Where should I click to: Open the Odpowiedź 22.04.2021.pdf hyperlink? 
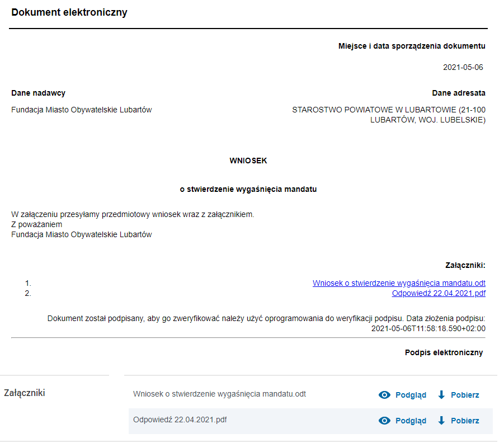[x=439, y=293]
